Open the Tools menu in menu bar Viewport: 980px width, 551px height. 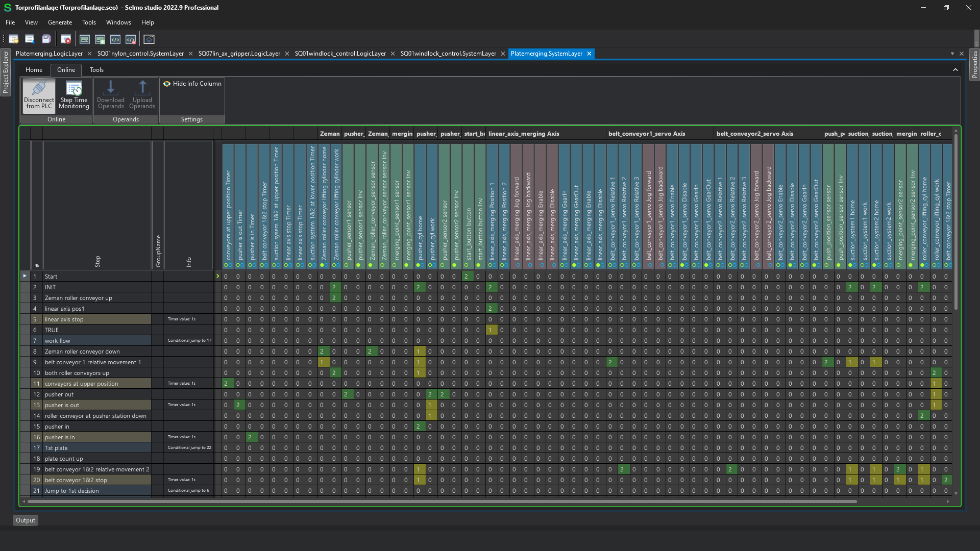pyautogui.click(x=89, y=22)
